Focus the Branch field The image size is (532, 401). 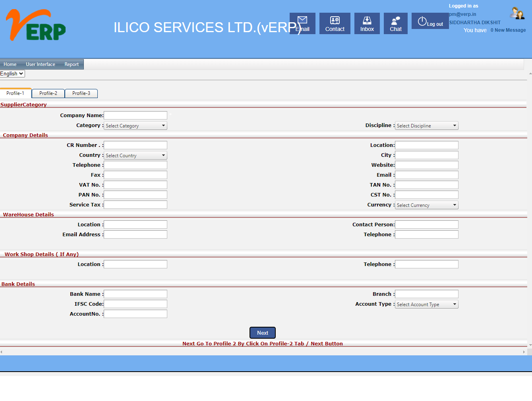point(427,294)
